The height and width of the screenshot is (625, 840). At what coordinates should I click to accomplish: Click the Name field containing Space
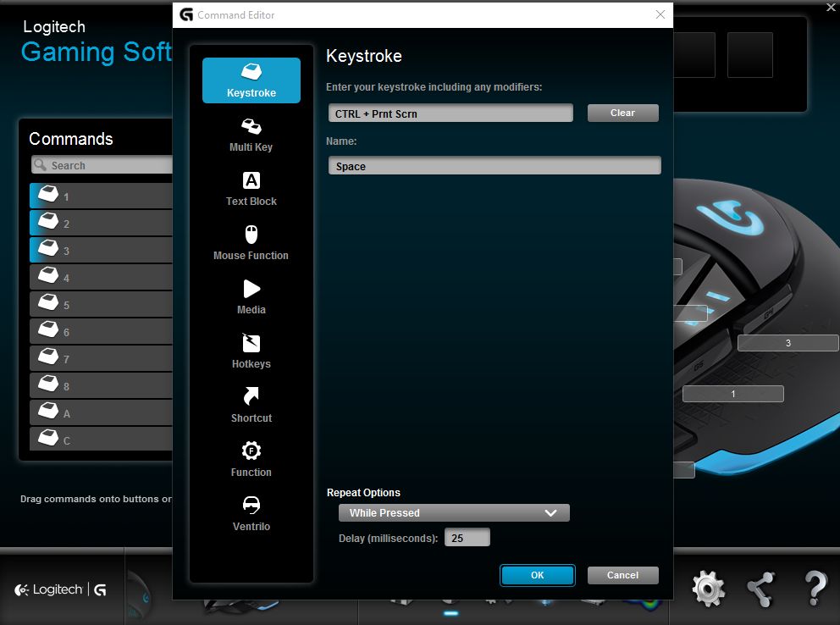pos(494,166)
